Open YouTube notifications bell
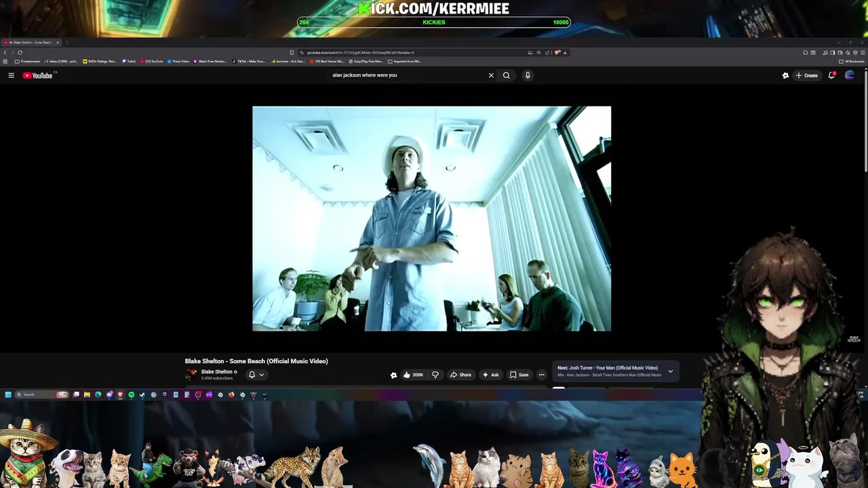 click(x=831, y=75)
